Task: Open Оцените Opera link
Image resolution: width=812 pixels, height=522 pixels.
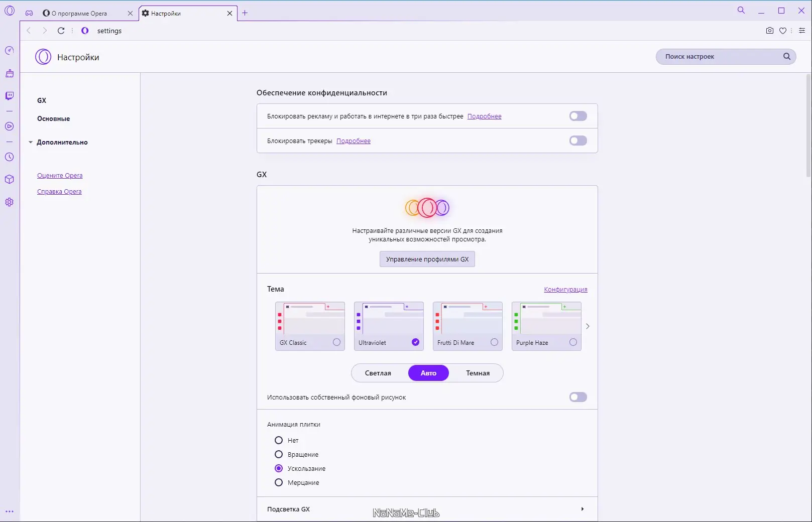Action: tap(60, 176)
